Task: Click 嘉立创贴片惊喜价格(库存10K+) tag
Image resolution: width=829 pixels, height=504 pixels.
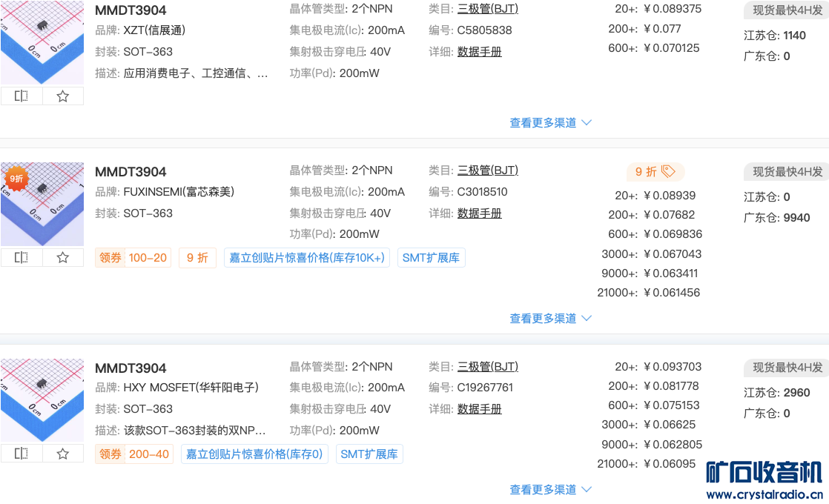Action: point(307,258)
